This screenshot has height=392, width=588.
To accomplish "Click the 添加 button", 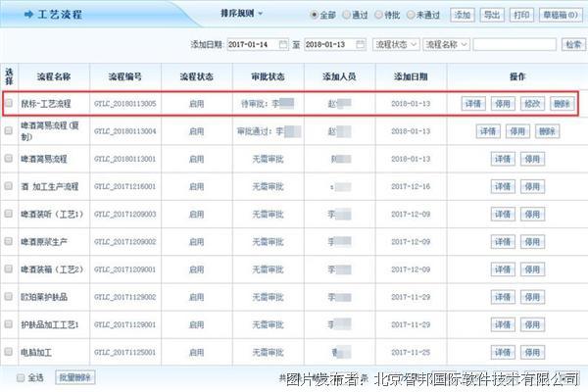I will click(x=463, y=15).
